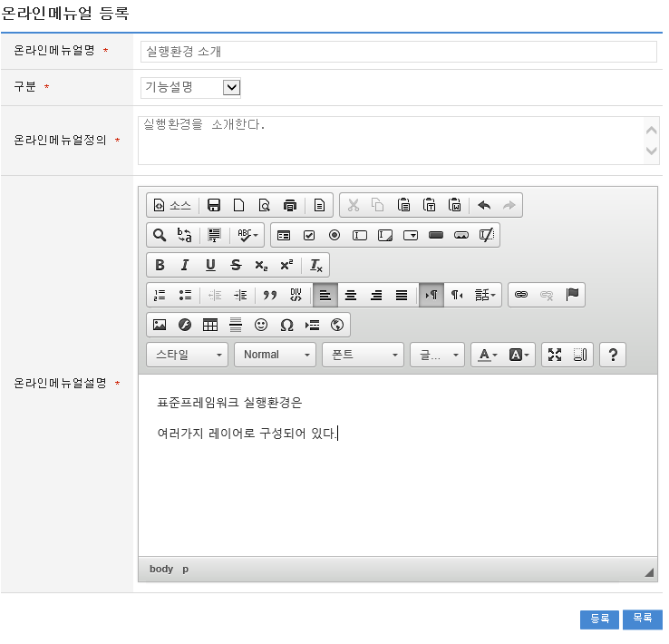Click the 등록 button
Image resolution: width=669 pixels, height=644 pixels.
(x=599, y=619)
